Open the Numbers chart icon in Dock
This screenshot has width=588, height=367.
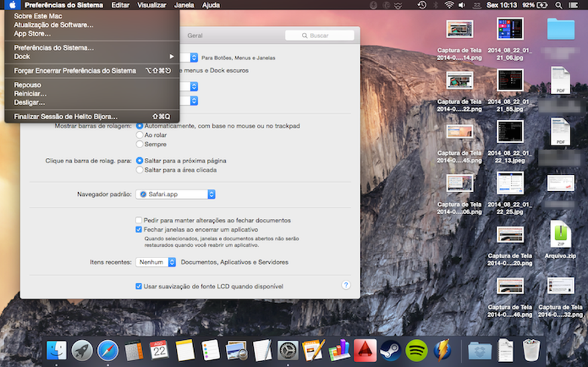click(x=339, y=351)
